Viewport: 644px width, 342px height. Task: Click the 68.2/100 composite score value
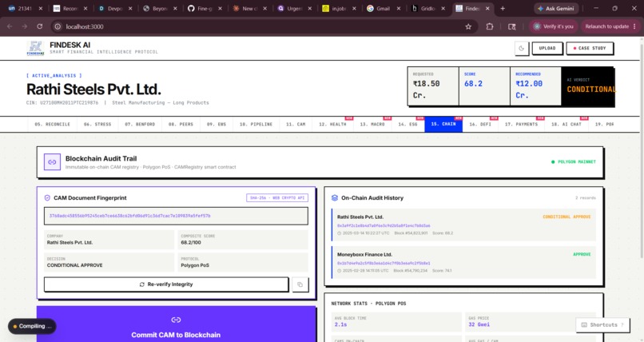tap(191, 243)
